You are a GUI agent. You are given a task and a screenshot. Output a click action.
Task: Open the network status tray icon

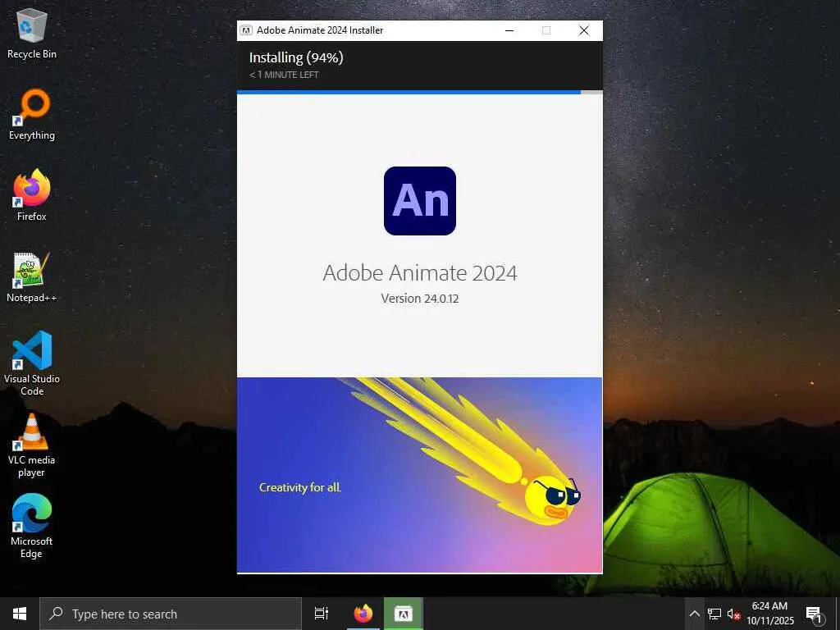coord(714,614)
